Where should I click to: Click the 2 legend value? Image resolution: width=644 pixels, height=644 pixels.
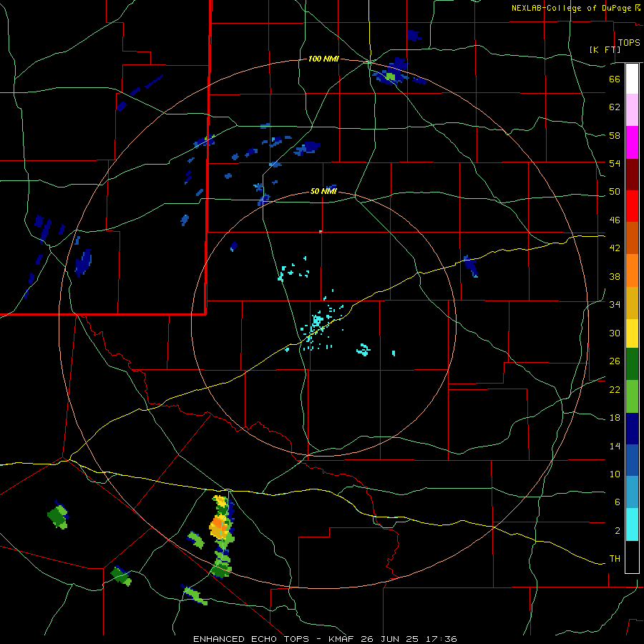click(618, 531)
